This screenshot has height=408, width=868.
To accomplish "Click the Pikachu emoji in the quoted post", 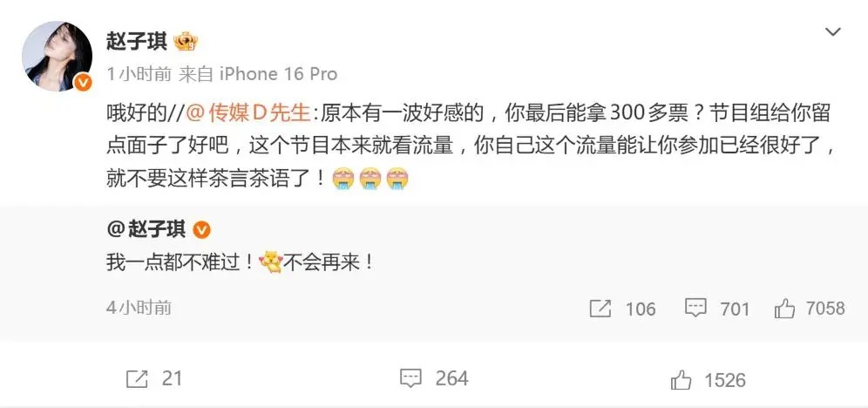I will pos(271,262).
